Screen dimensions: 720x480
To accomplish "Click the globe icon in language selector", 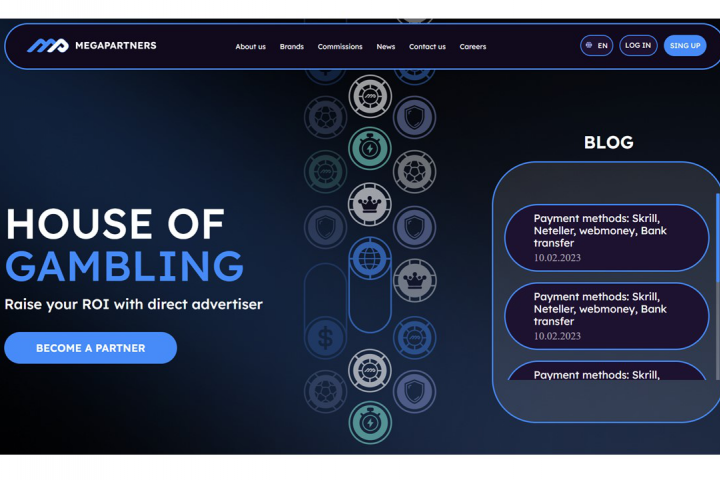I will click(589, 45).
